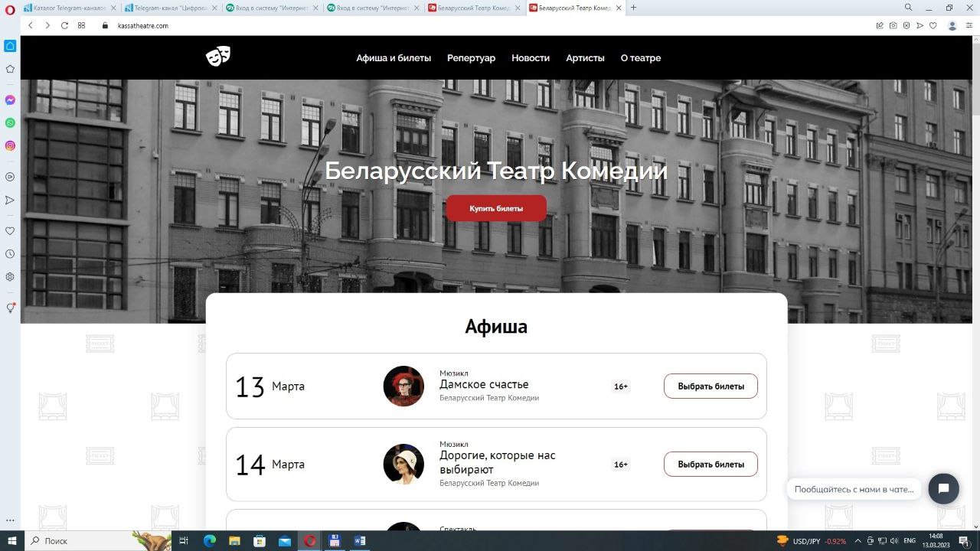
Task: Open Microsoft Word from the taskbar
Action: tap(360, 541)
